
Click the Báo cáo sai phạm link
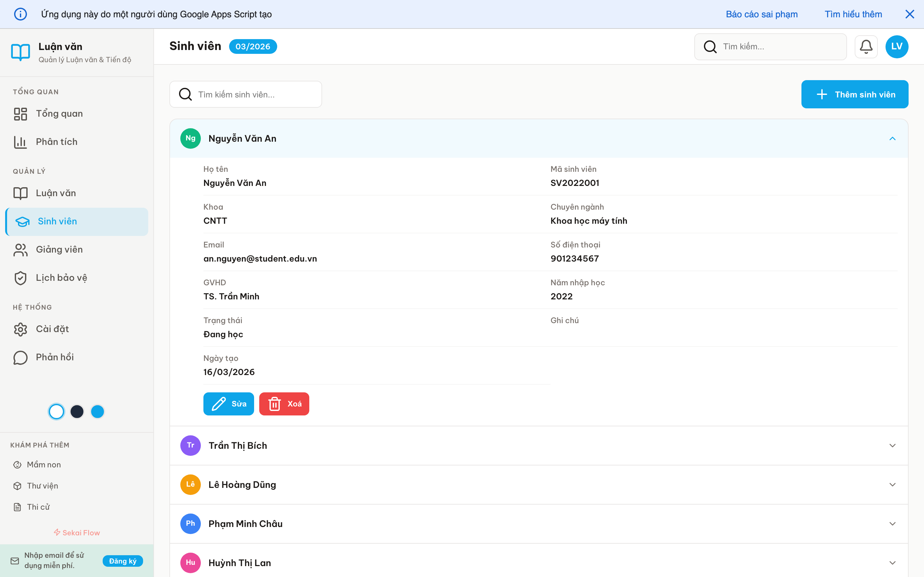coord(762,14)
